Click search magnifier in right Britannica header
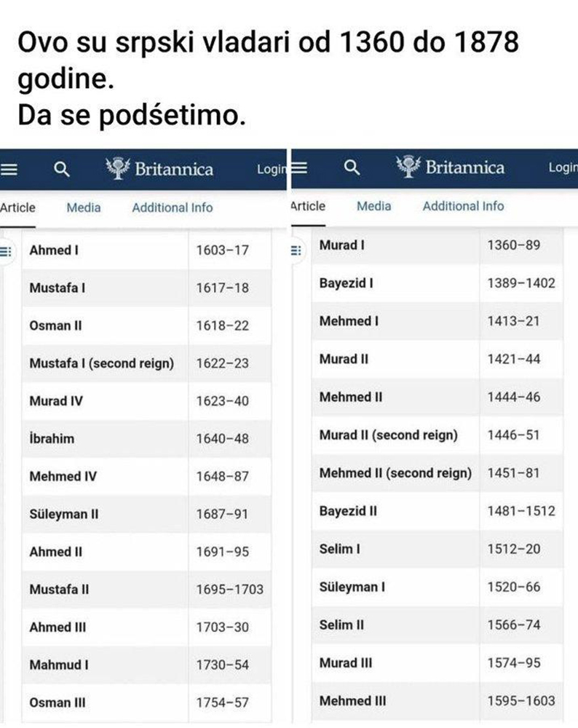Screen dimensions: 578x728 [352, 167]
